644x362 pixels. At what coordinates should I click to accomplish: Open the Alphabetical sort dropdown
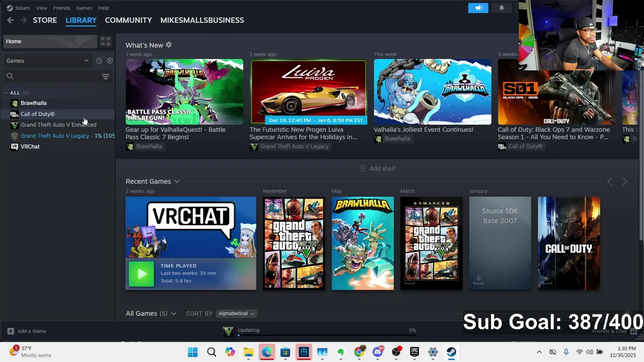(236, 313)
